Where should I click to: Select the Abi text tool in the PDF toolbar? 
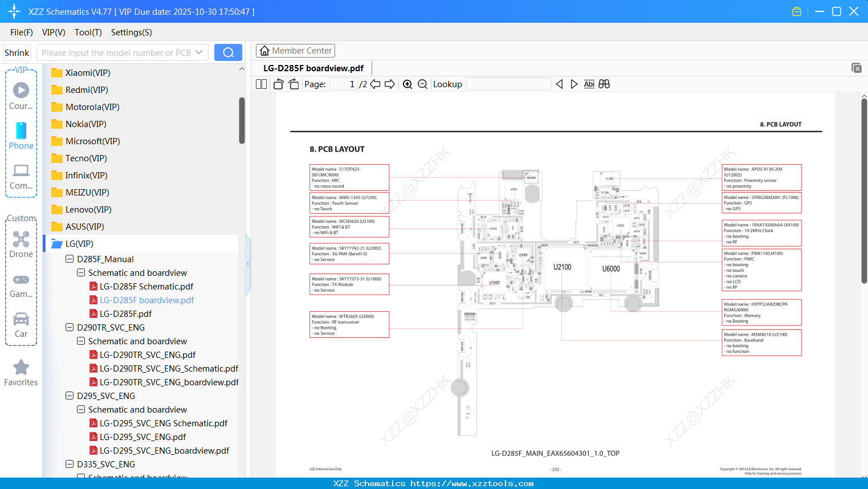pyautogui.click(x=589, y=84)
